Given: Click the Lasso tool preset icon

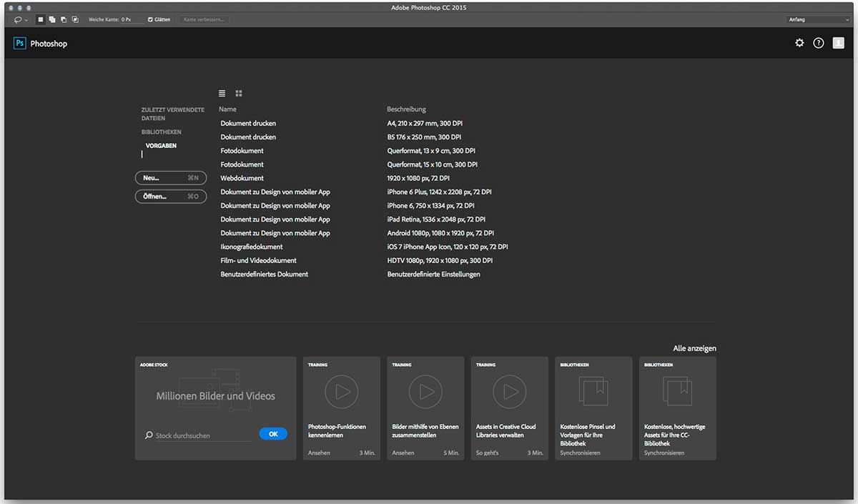Looking at the screenshot, I should pos(17,19).
